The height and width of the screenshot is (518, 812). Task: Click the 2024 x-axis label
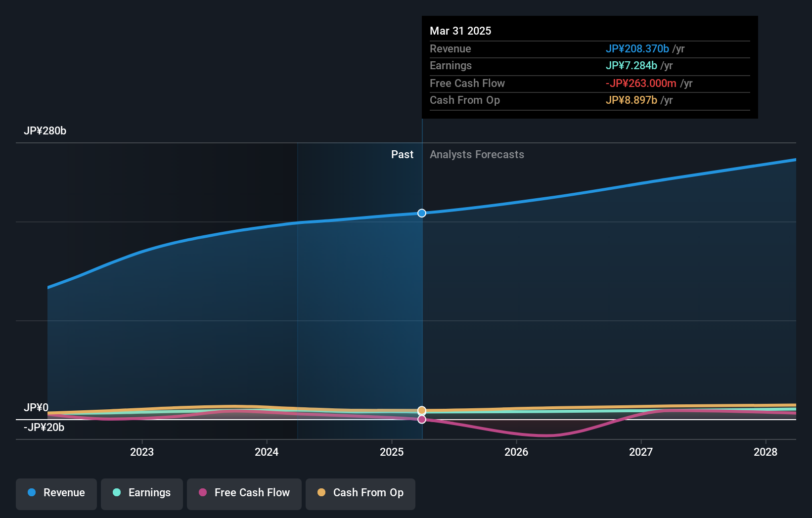coord(267,452)
